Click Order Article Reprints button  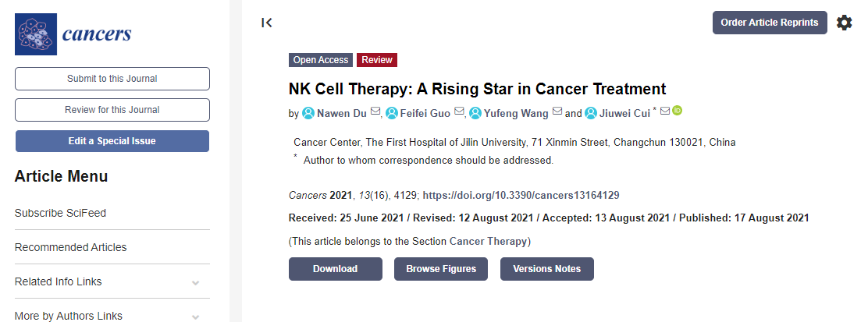pos(770,23)
